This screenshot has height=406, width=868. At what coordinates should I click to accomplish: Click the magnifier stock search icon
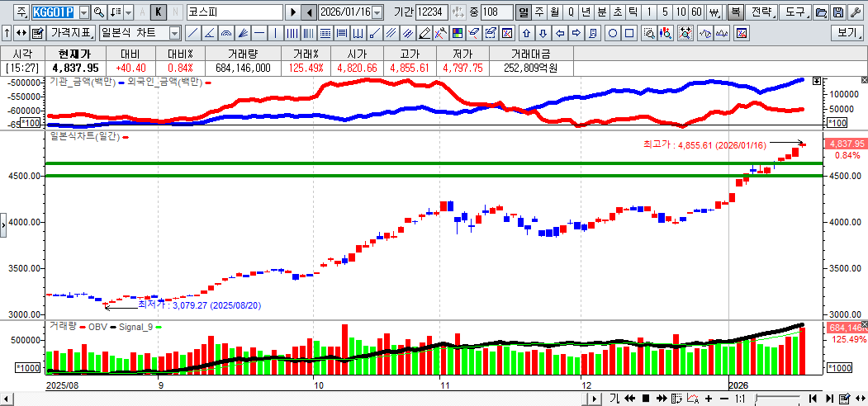click(x=98, y=12)
